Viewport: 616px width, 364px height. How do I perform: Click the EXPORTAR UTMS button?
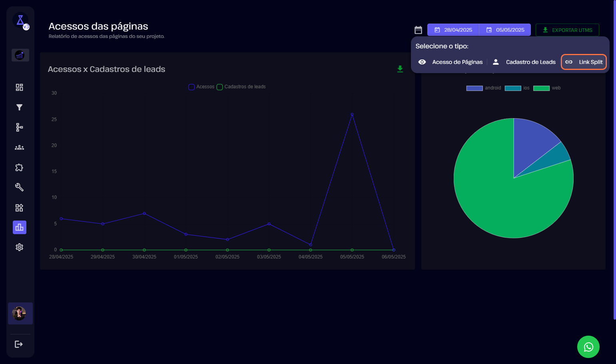567,30
